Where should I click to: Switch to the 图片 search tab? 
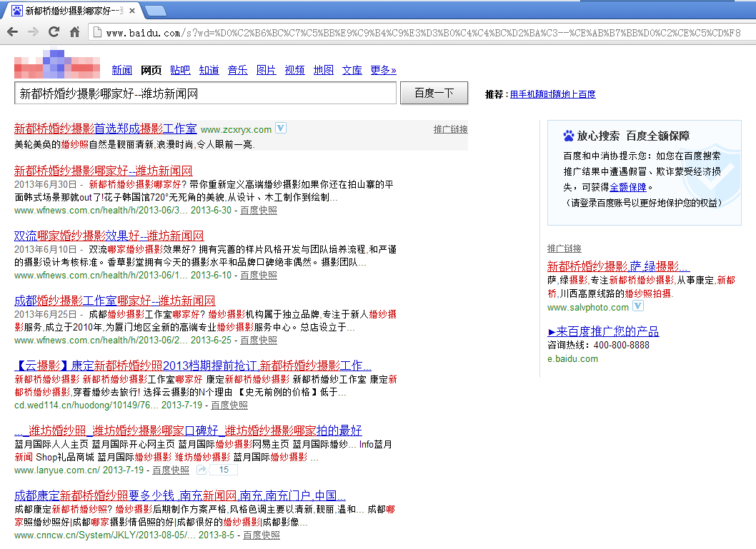(x=266, y=70)
